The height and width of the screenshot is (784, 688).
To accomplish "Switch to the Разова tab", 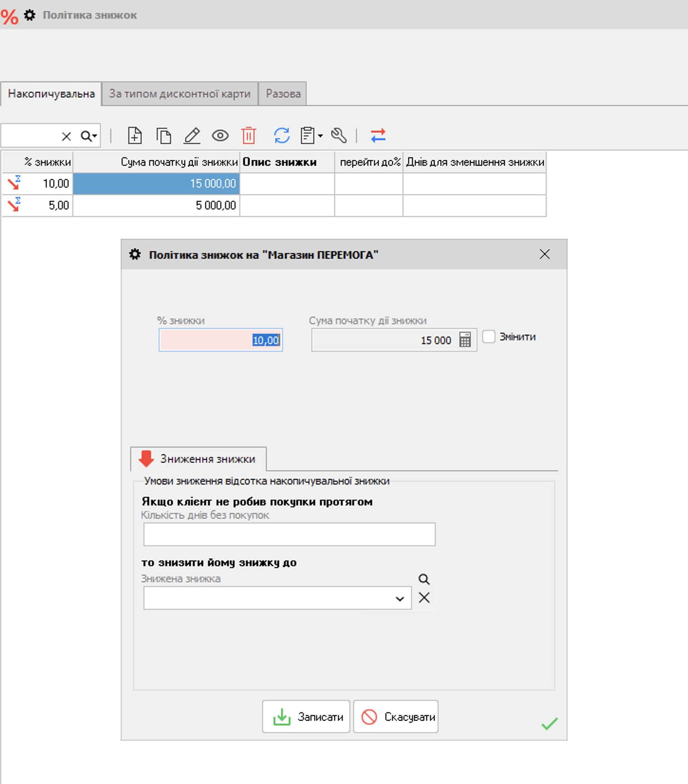I will pyautogui.click(x=283, y=93).
